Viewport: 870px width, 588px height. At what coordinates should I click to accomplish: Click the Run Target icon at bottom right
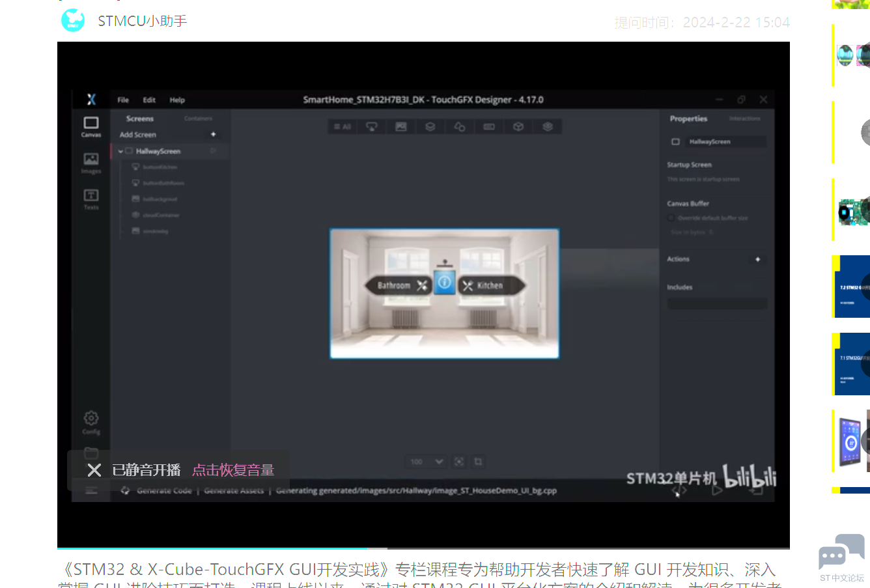coord(755,491)
